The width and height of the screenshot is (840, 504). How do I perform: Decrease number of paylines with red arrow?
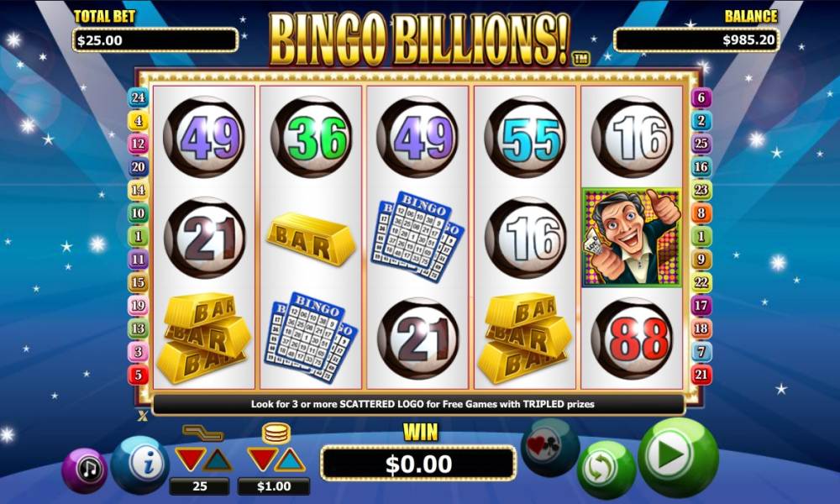click(190, 459)
